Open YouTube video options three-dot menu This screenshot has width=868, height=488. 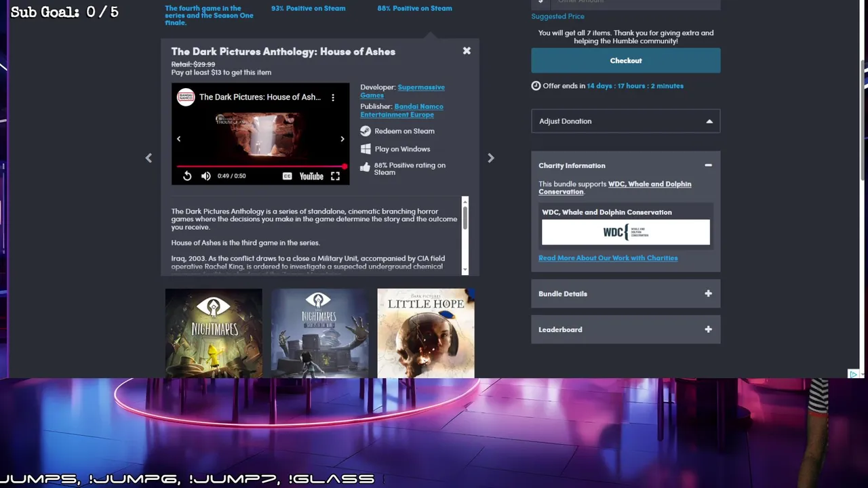[333, 98]
